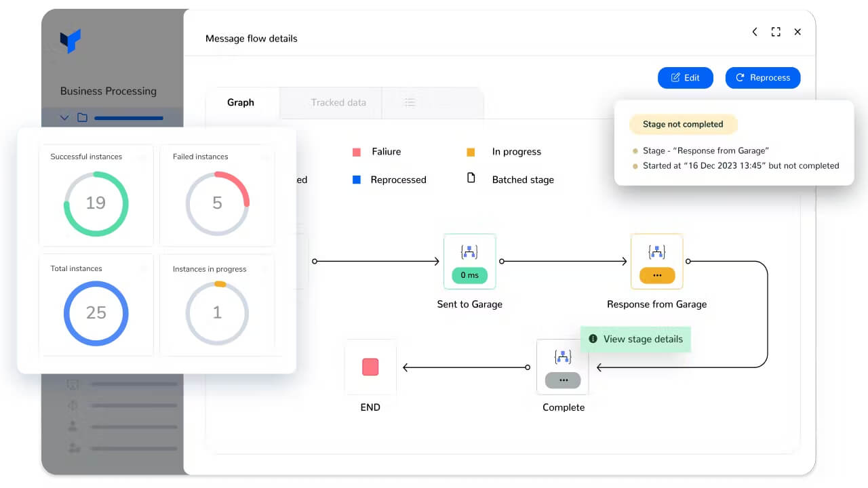This screenshot has height=488, width=868.
Task: Click the gray ellipsis badge on Complete stage
Action: click(x=563, y=380)
